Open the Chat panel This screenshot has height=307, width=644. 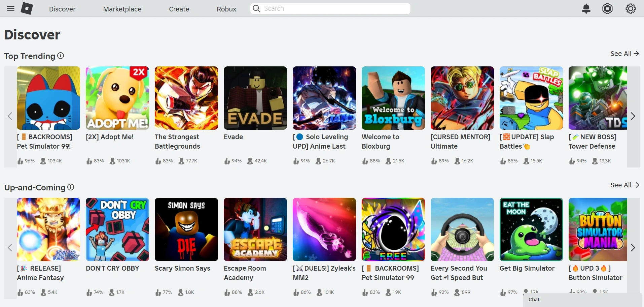(x=582, y=300)
